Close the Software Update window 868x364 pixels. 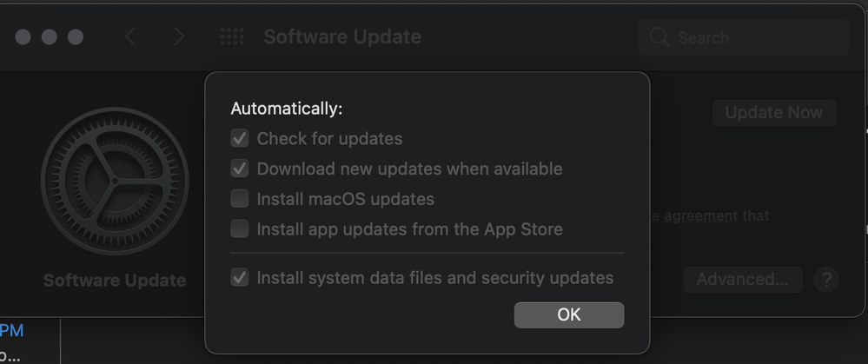[x=23, y=37]
